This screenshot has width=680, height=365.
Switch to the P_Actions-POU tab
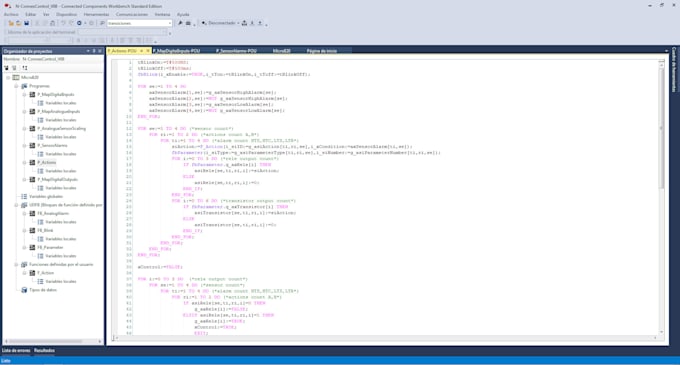coord(122,51)
